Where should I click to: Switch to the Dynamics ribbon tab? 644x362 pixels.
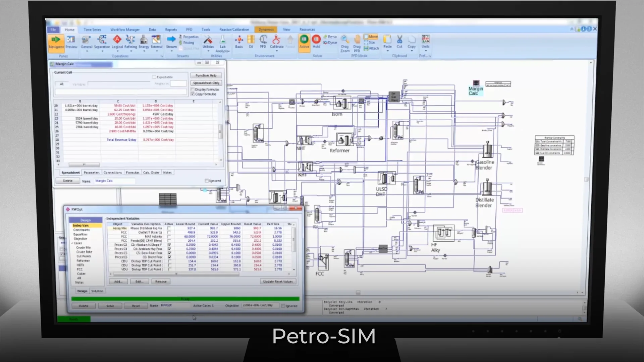point(266,29)
